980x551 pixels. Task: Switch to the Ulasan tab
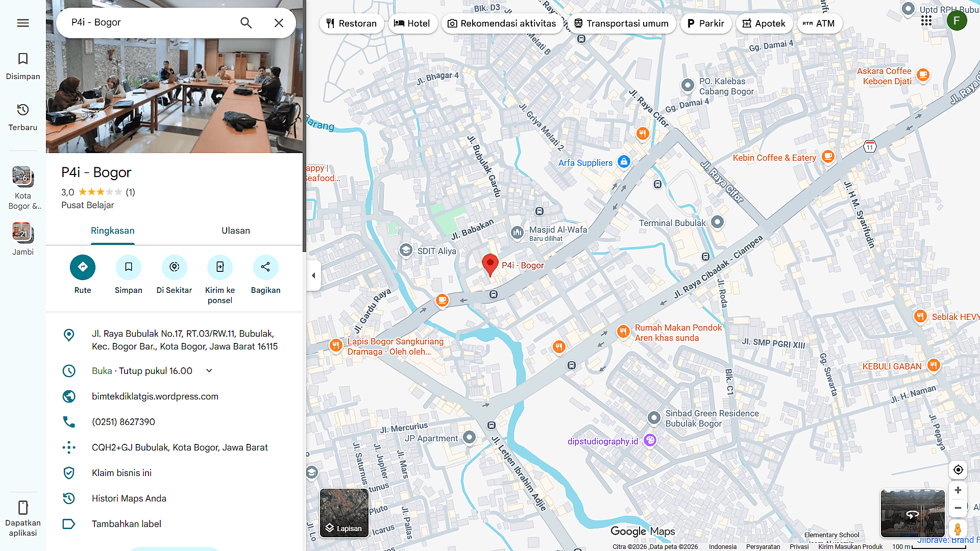click(x=236, y=231)
